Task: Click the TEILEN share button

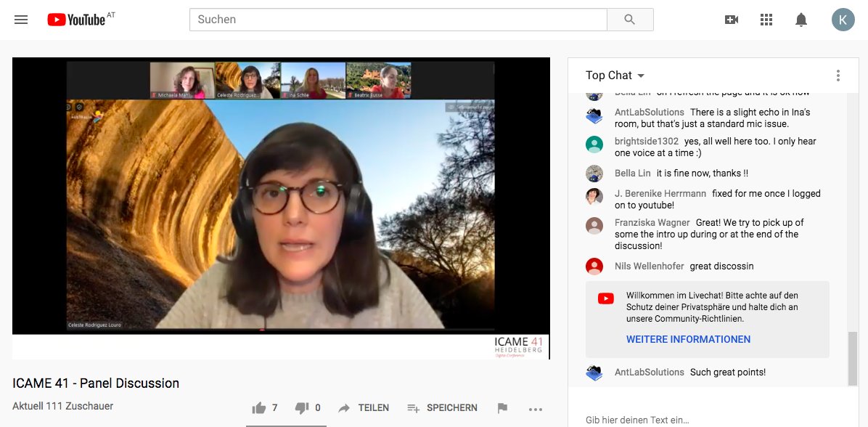Action: [364, 408]
